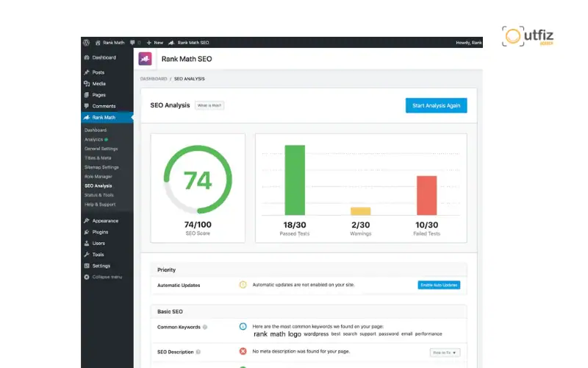
Task: Open Rank Math Dashboard submenu
Action: (x=96, y=130)
